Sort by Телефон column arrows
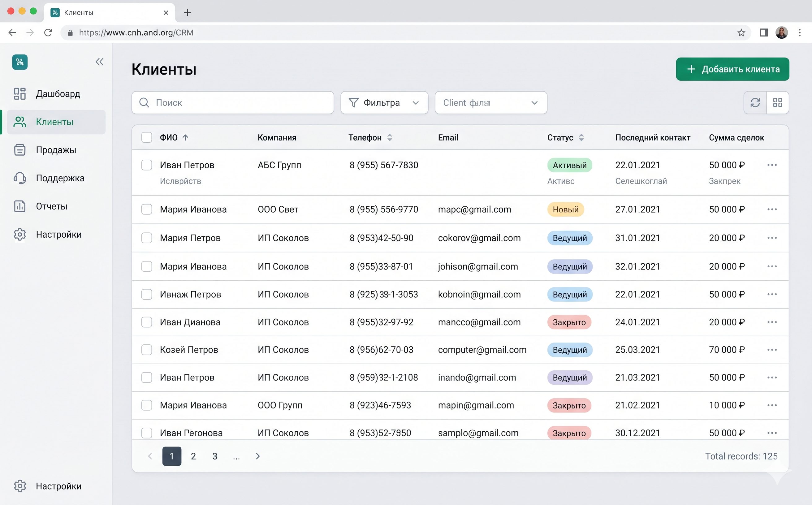Image resolution: width=812 pixels, height=505 pixels. tap(390, 137)
